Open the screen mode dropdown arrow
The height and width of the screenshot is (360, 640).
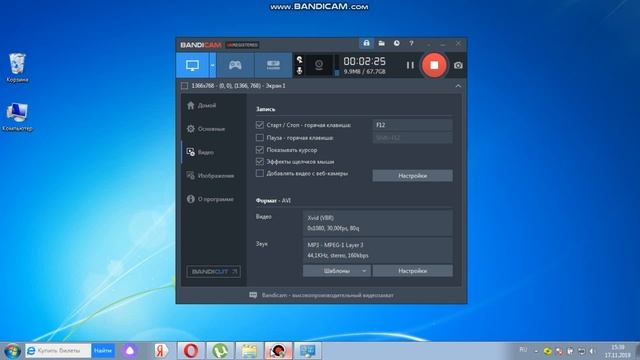pos(213,65)
